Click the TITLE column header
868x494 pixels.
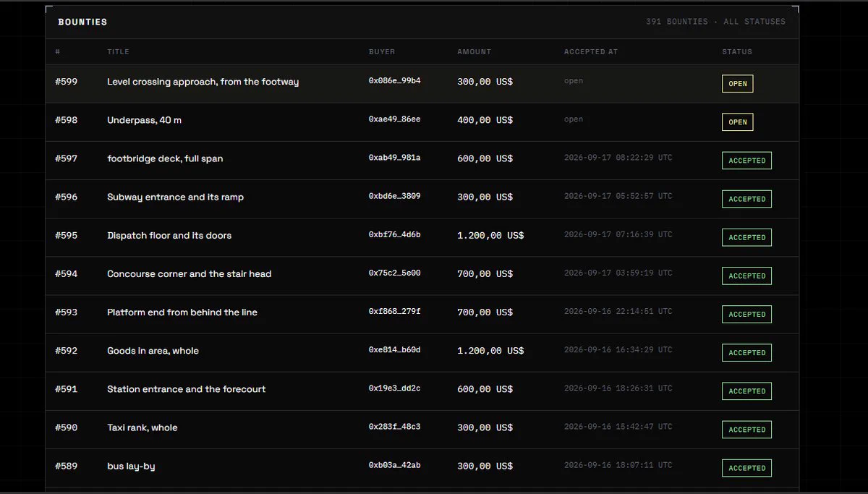pos(118,52)
